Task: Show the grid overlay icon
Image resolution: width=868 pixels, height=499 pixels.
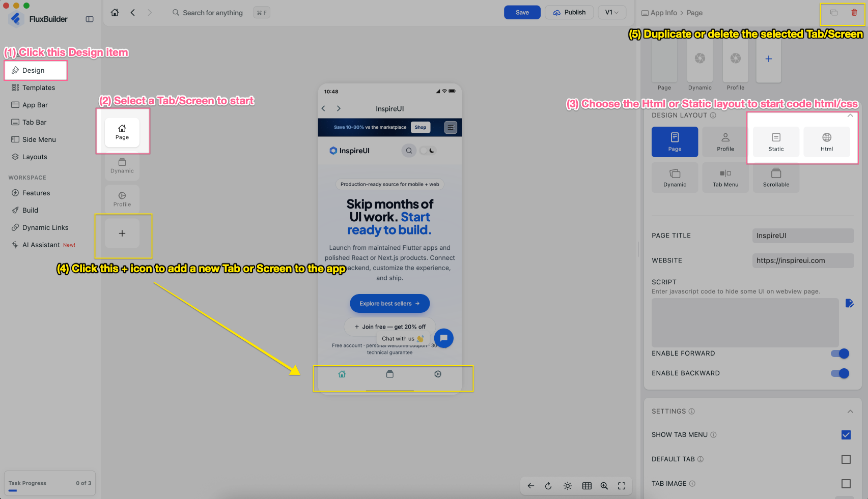Action: point(587,486)
